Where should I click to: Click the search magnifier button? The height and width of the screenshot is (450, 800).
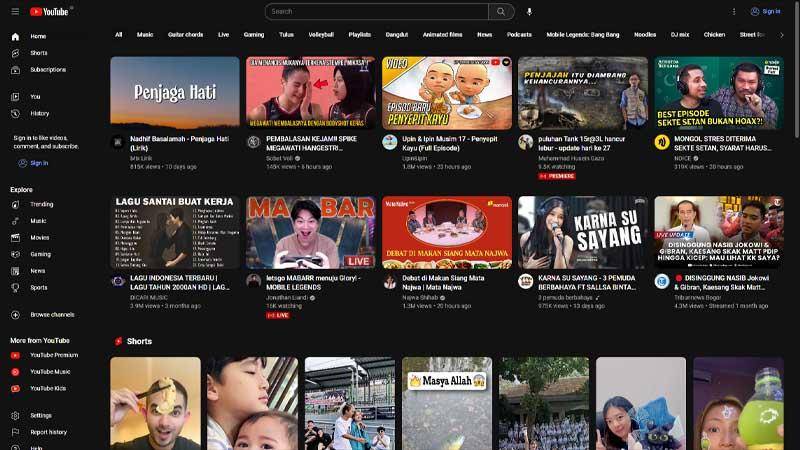[501, 11]
